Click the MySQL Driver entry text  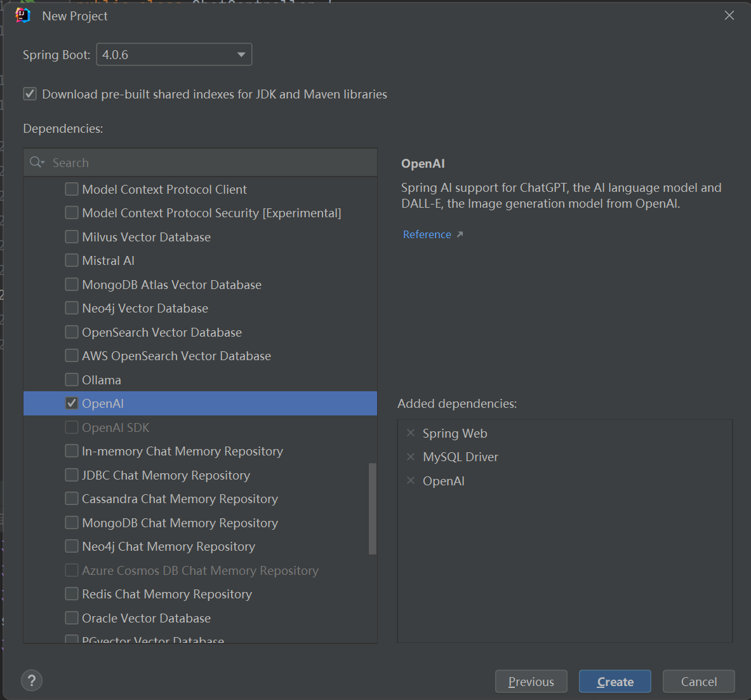(x=460, y=457)
